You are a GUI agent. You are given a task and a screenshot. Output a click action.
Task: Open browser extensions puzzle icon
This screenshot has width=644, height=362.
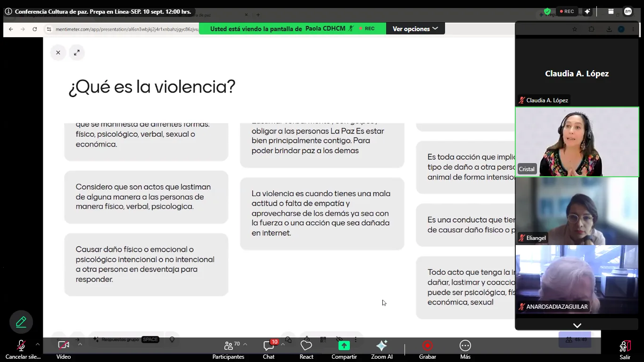(x=591, y=29)
